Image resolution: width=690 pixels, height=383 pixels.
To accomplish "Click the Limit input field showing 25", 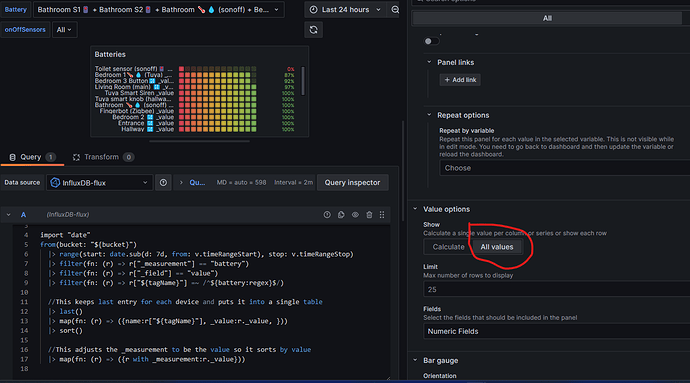I will (556, 289).
